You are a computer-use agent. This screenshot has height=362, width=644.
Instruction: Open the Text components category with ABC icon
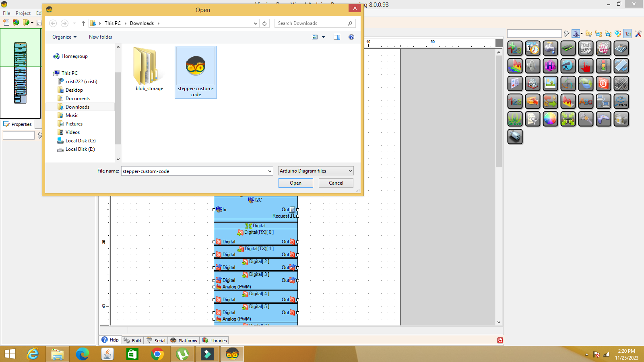click(586, 101)
